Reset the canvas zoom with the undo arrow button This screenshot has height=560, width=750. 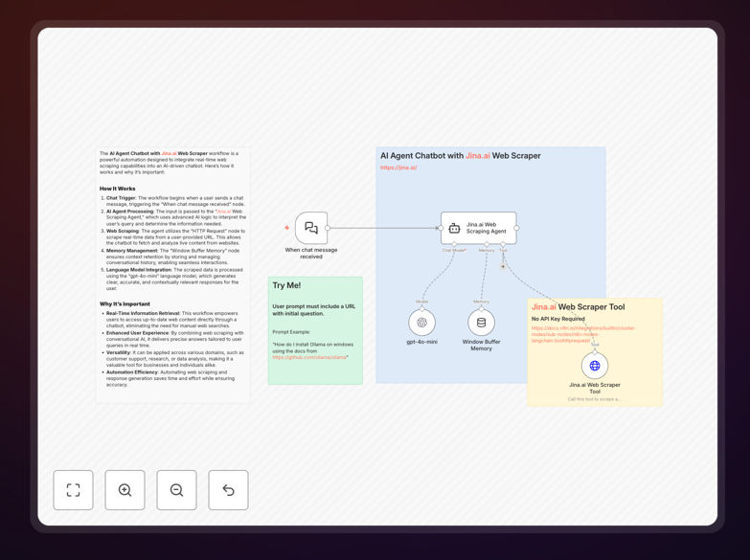click(228, 490)
